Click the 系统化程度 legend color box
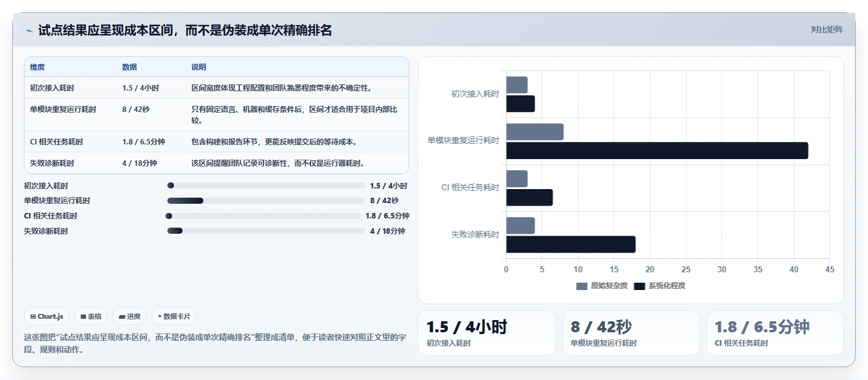The image size is (868, 380). tap(639, 286)
